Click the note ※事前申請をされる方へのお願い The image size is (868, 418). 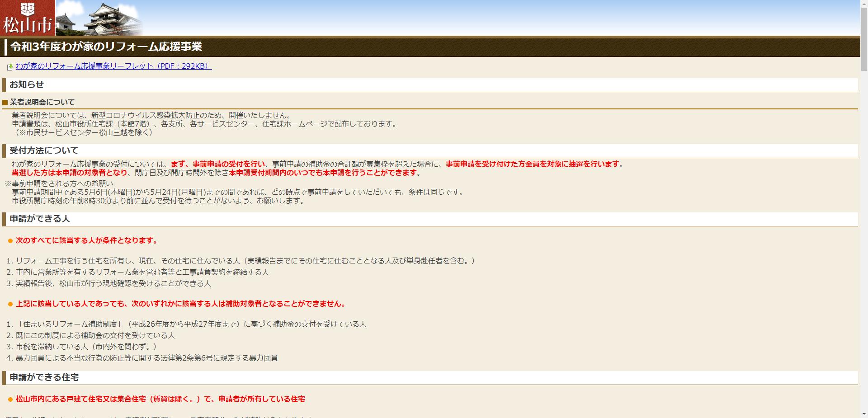click(59, 183)
